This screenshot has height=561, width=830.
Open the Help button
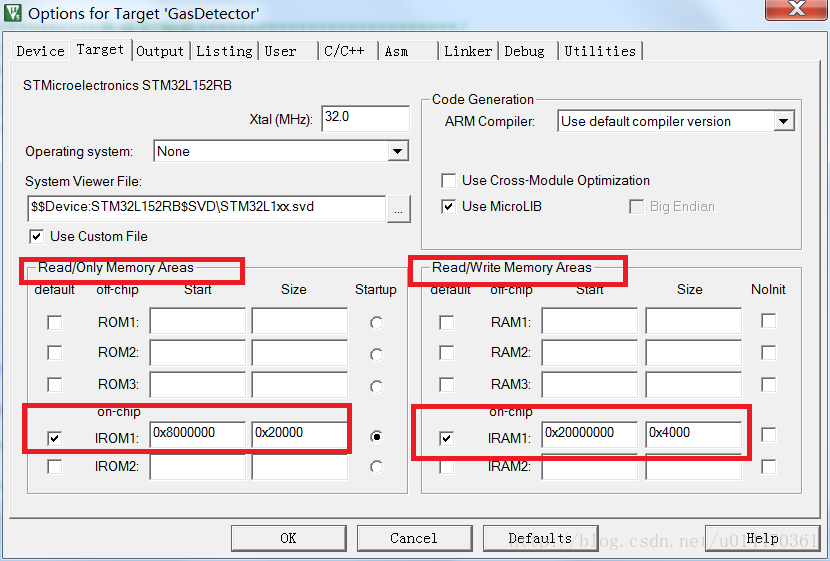pyautogui.click(x=762, y=538)
